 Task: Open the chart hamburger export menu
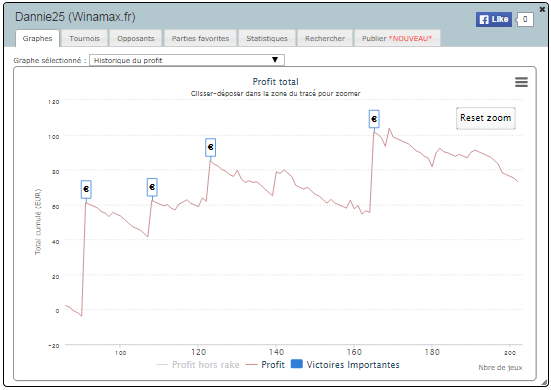(x=521, y=82)
